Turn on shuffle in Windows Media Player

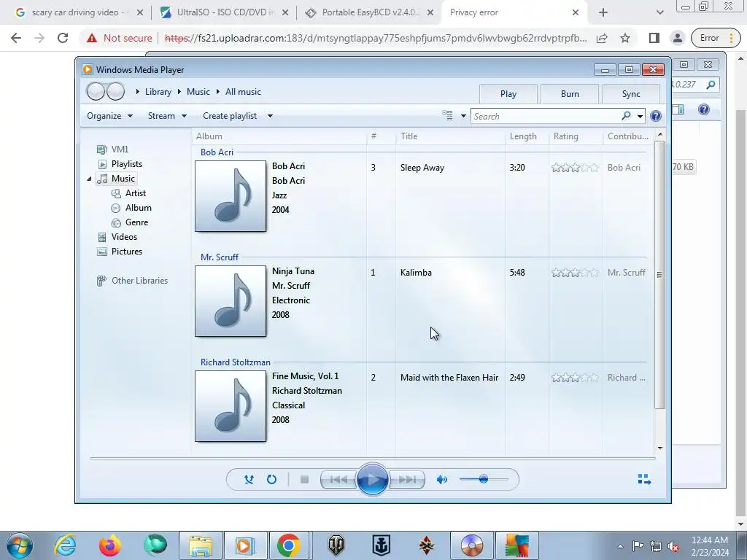point(249,480)
